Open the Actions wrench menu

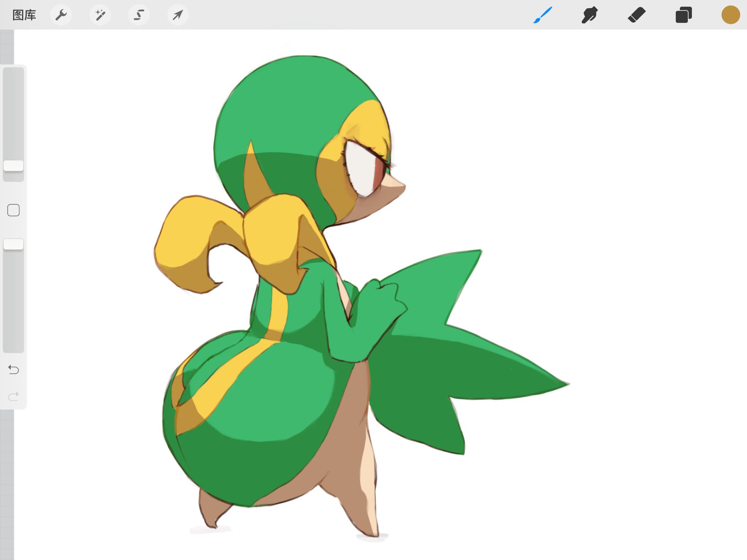click(x=61, y=15)
